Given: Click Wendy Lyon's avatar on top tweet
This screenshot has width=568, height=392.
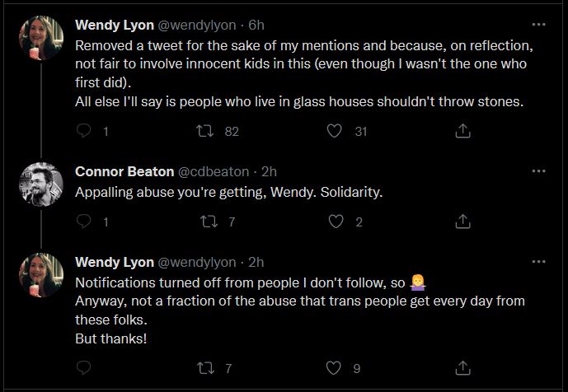Looking at the screenshot, I should [x=41, y=37].
